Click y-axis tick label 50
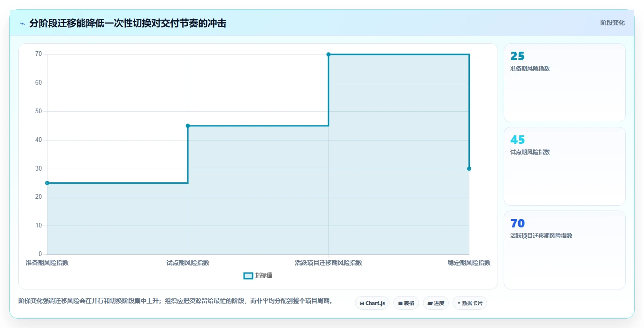The image size is (644, 328). click(x=38, y=111)
